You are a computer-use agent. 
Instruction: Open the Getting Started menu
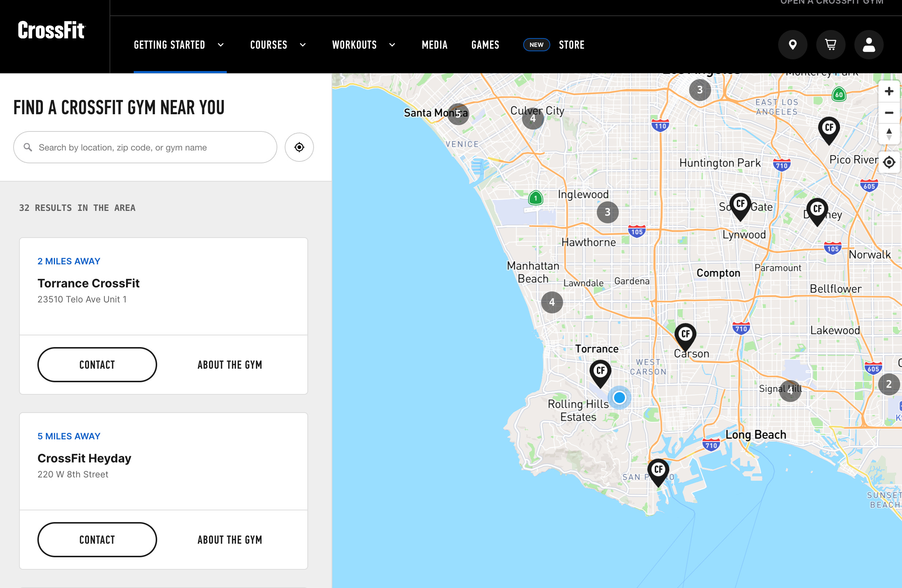169,45
